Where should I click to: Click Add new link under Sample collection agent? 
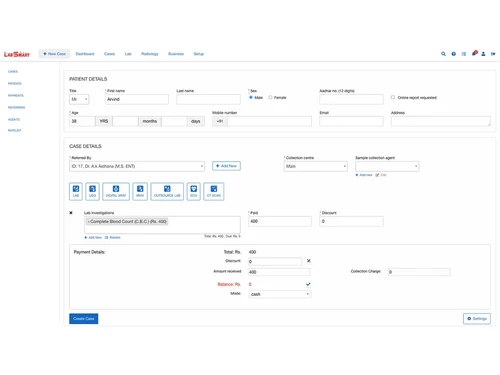[x=364, y=175]
